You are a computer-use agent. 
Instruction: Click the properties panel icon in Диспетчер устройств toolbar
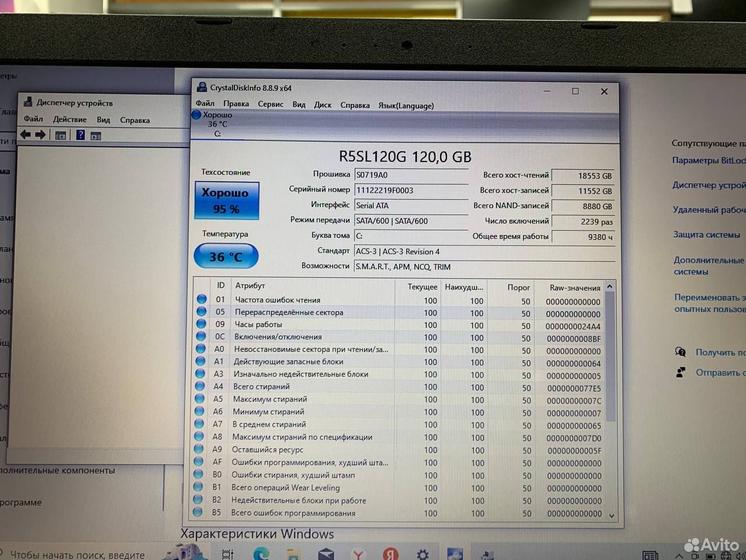tap(60, 136)
